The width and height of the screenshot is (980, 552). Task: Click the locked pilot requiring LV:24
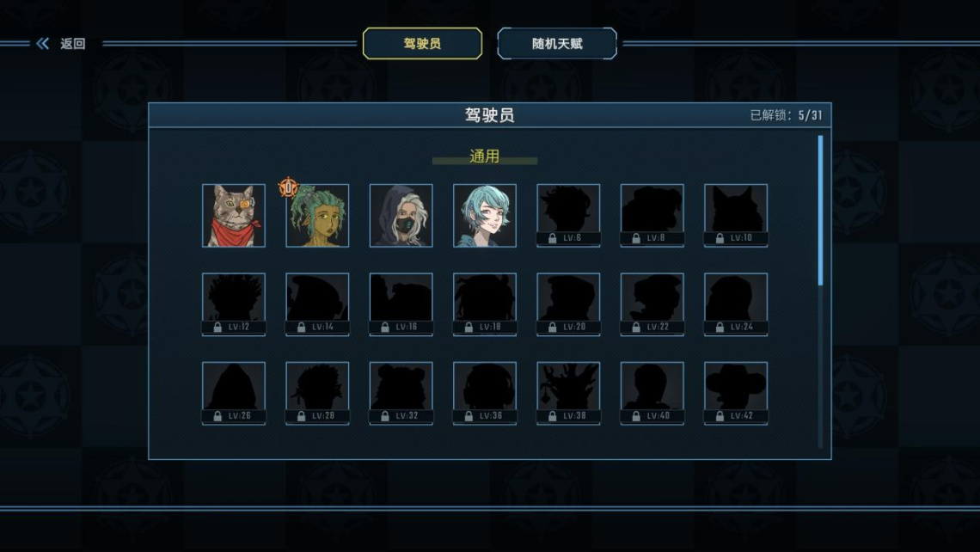point(736,304)
